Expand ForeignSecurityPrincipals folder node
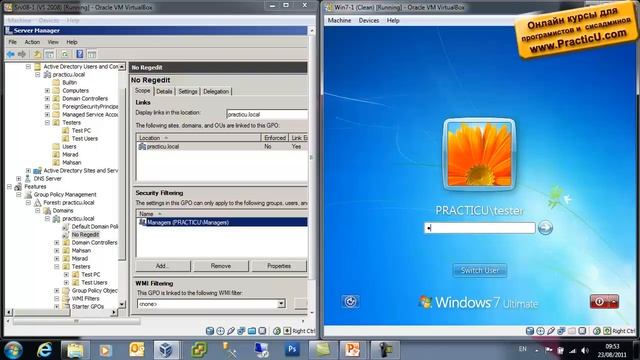This screenshot has width=640, height=360. coord(47,106)
